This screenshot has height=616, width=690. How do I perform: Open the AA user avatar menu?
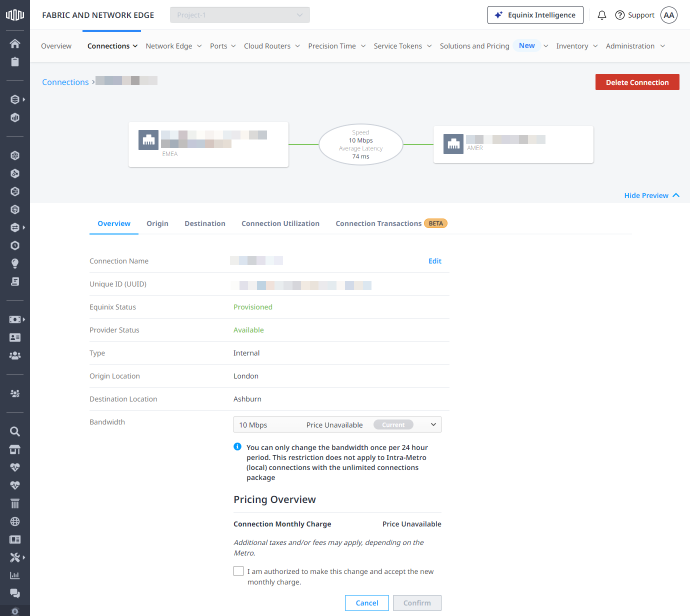click(669, 15)
